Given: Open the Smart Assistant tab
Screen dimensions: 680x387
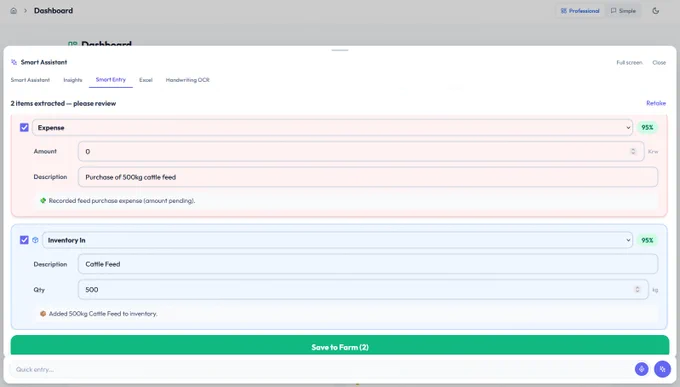Looking at the screenshot, I should (x=30, y=80).
